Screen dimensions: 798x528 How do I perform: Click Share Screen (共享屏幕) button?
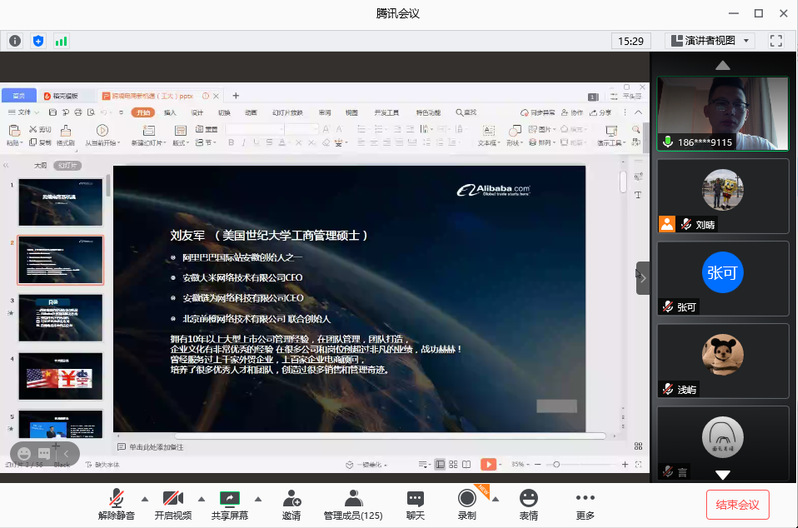pyautogui.click(x=230, y=504)
